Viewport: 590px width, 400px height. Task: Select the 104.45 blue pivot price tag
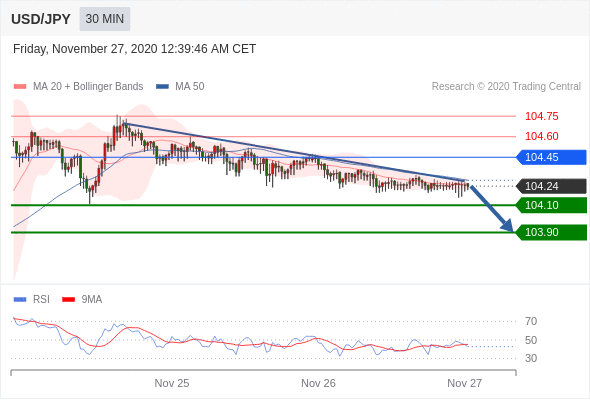[x=551, y=157]
